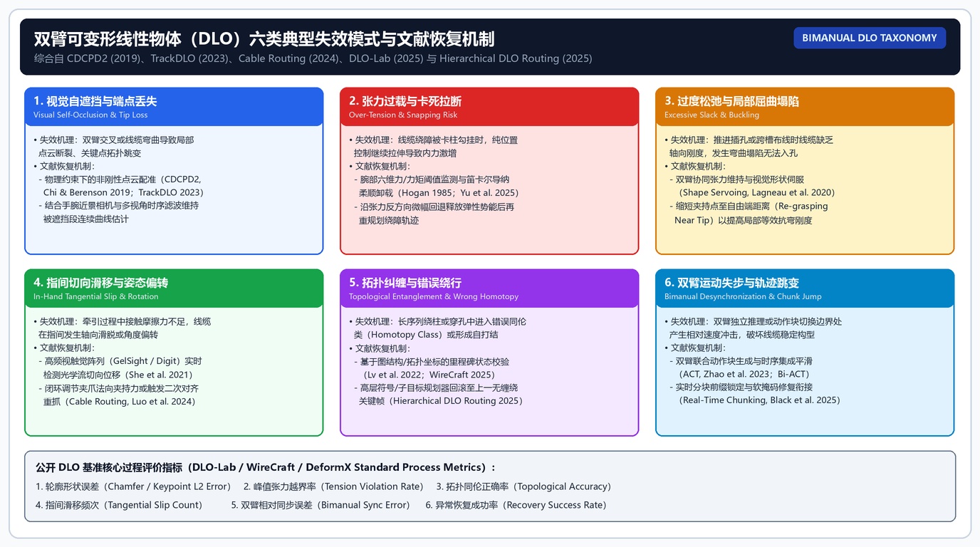Click the line with Re-grasping
This screenshot has width=980, height=547.
(x=749, y=206)
